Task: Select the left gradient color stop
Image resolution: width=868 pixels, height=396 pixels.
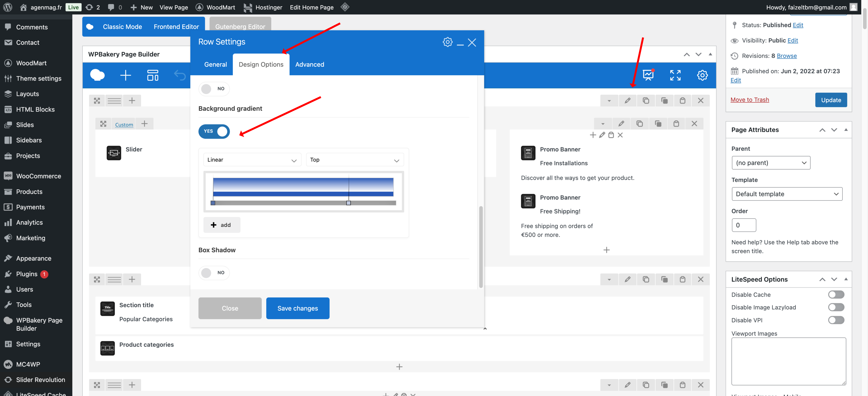Action: tap(213, 203)
